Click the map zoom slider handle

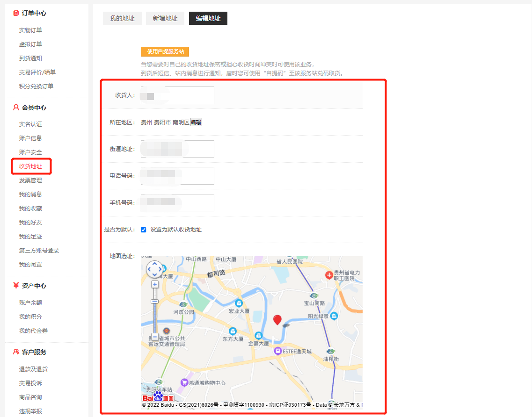click(155, 302)
